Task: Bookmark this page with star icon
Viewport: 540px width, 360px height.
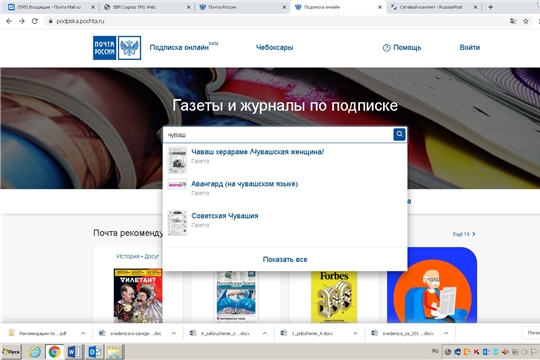Action: (x=526, y=21)
